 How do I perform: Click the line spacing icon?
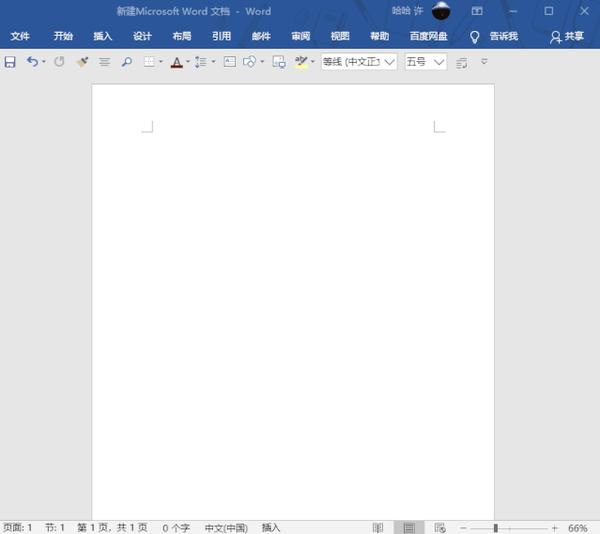(x=201, y=62)
